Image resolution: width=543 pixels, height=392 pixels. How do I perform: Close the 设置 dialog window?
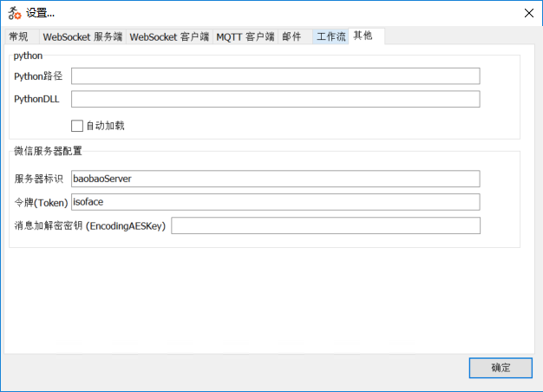coord(528,13)
